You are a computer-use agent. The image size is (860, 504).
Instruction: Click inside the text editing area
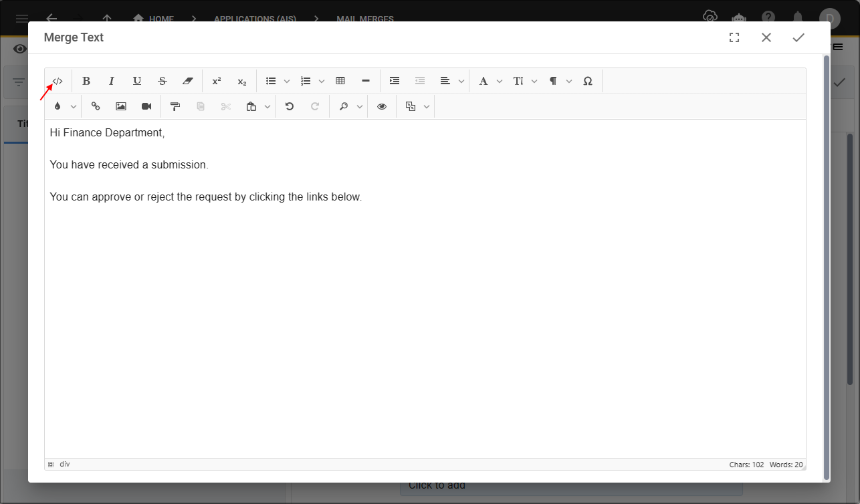[x=425, y=301]
